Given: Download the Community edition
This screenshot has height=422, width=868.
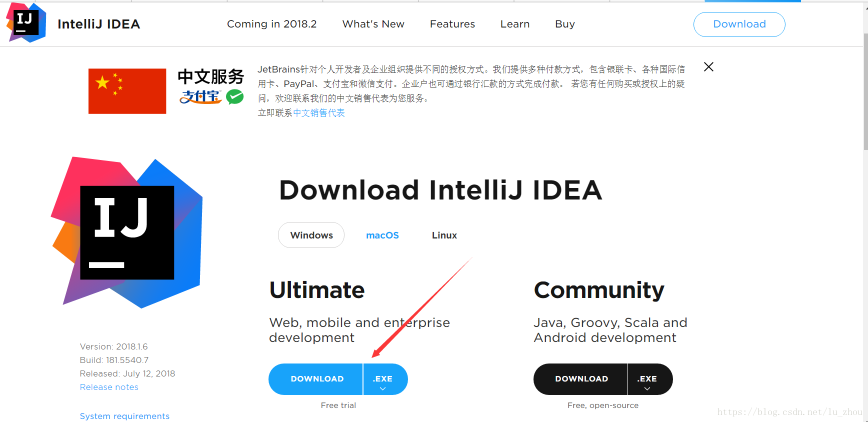Looking at the screenshot, I should click(x=580, y=379).
